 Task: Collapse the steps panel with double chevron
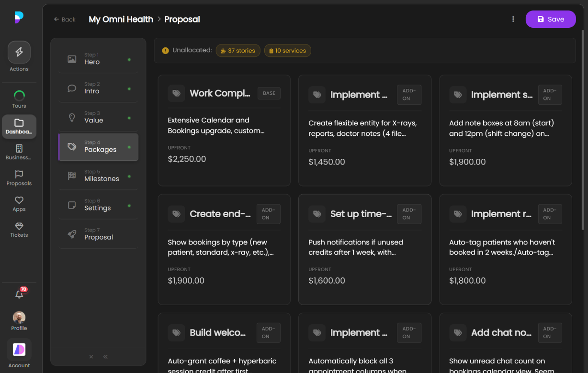105,357
